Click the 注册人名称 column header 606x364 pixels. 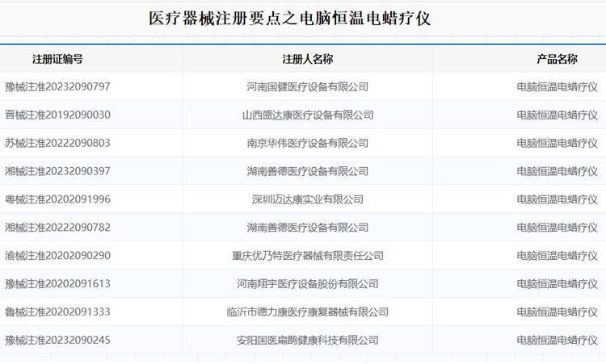(x=308, y=59)
